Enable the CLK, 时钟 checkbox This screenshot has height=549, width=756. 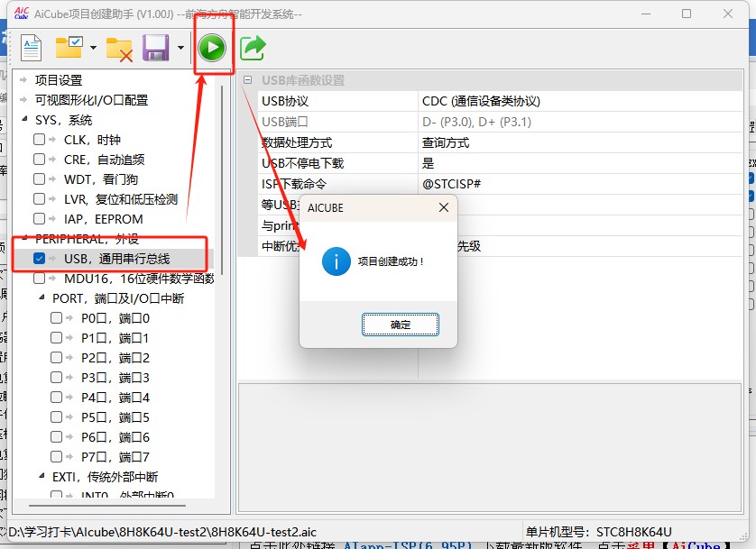tap(39, 139)
